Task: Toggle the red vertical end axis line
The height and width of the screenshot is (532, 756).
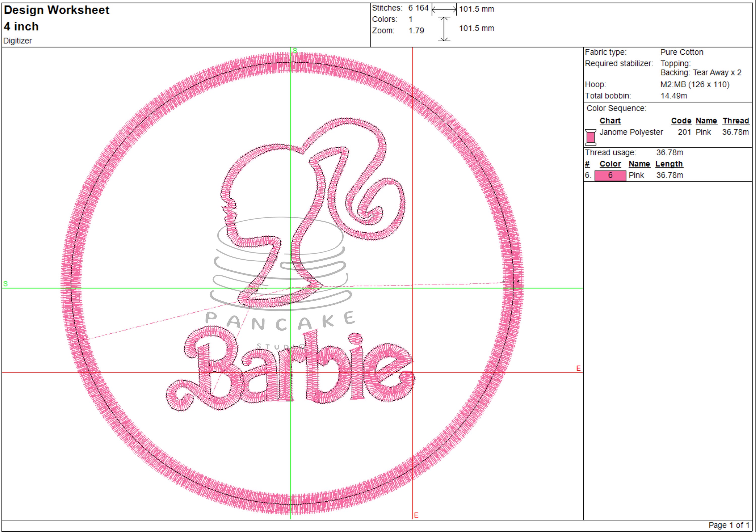Action: click(x=413, y=164)
